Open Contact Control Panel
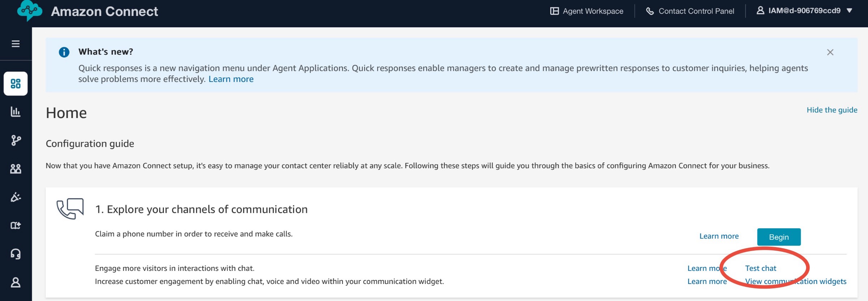This screenshot has width=868, height=301. coord(690,11)
